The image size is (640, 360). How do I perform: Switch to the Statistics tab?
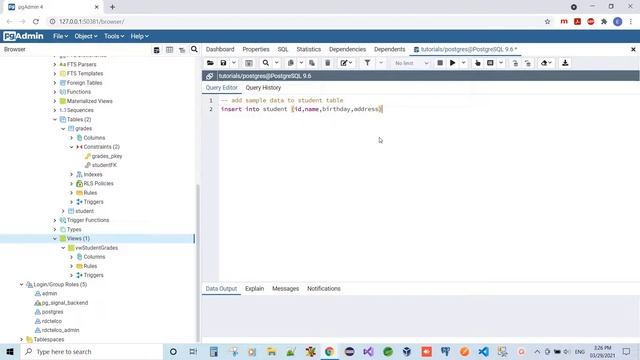[x=309, y=49]
